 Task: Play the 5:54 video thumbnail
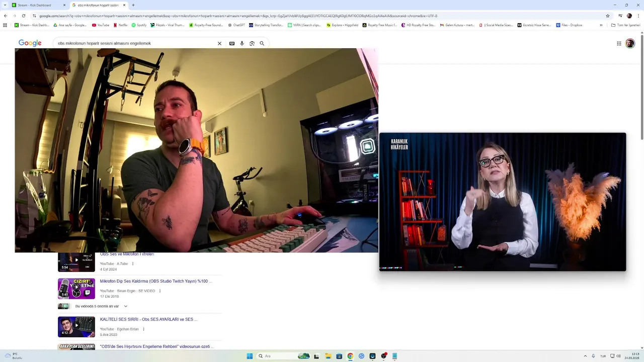(76, 262)
